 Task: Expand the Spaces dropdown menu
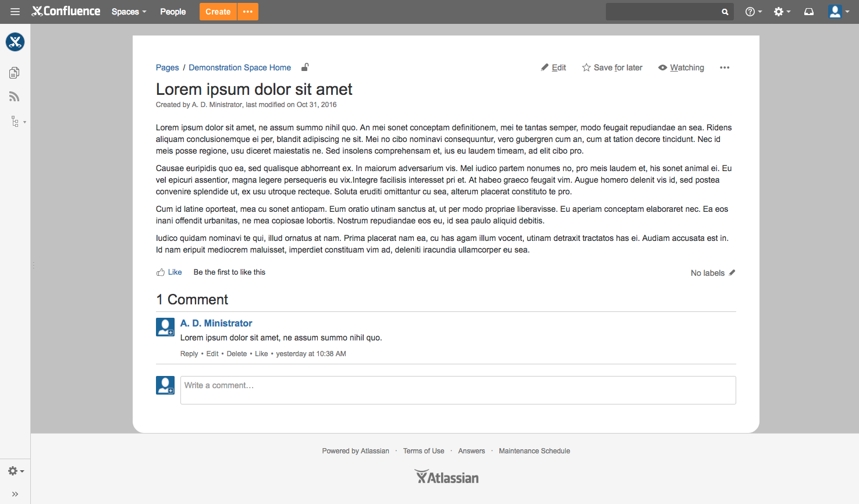pyautogui.click(x=129, y=12)
